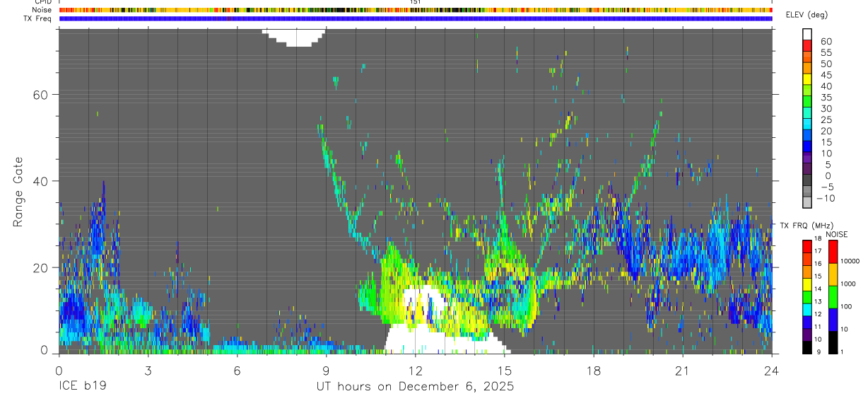The width and height of the screenshot is (868, 401).
Task: Click ELEV legend value '25'
Action: coord(825,120)
